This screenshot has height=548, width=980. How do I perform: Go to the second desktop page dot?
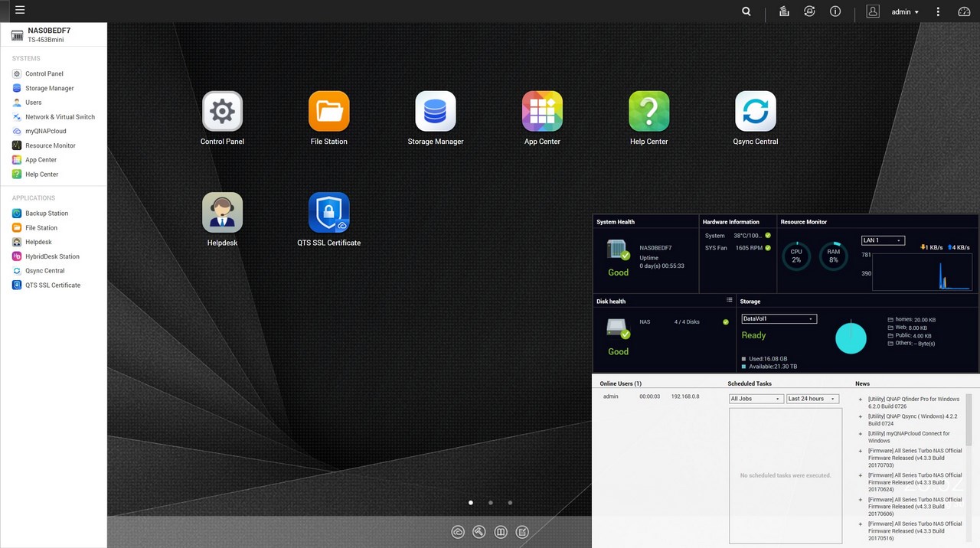point(490,503)
